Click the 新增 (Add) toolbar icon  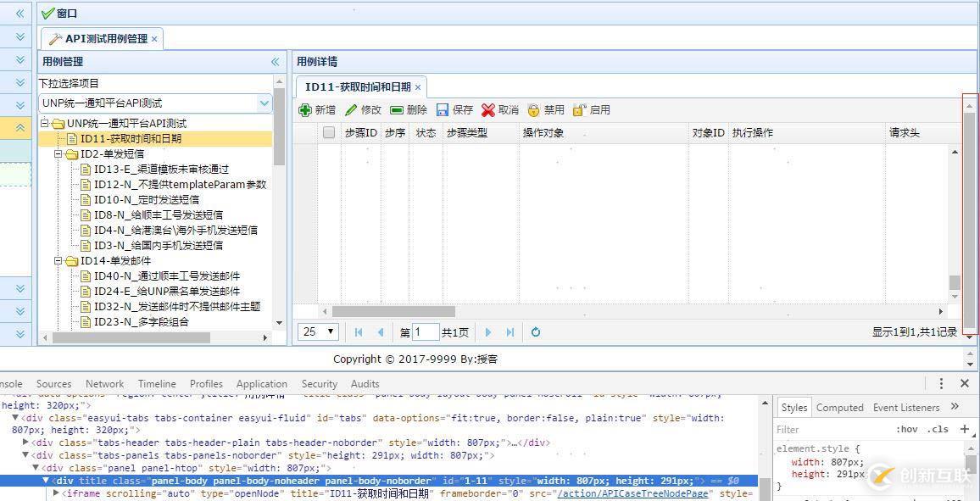[306, 110]
